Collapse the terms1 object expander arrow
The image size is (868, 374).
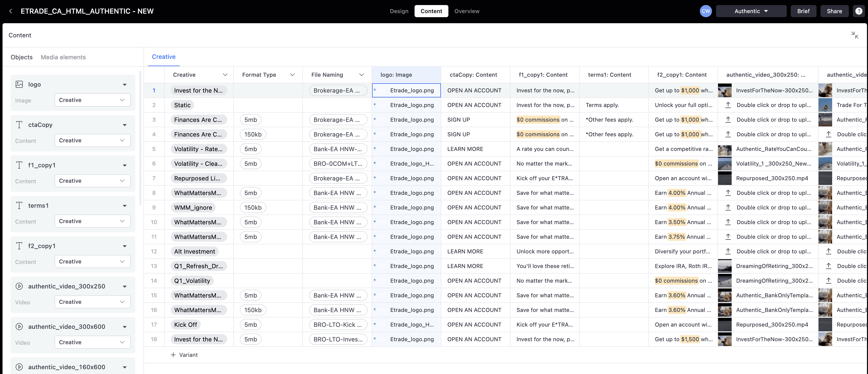point(125,205)
